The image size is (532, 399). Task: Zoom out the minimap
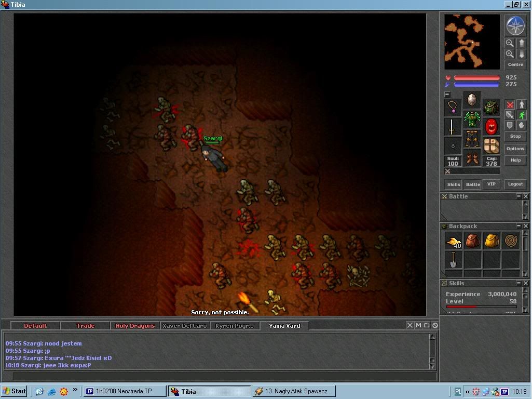pyautogui.click(x=510, y=43)
